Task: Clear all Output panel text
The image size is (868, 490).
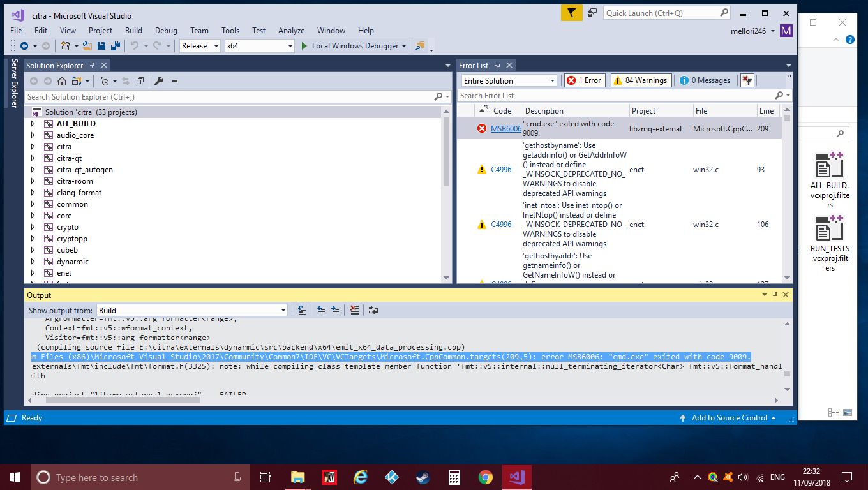Action: point(354,310)
